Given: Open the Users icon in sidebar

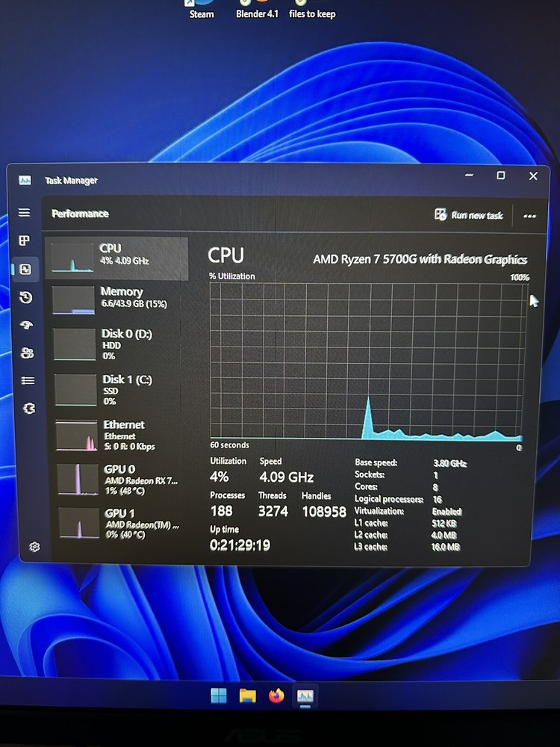Looking at the screenshot, I should click(27, 353).
